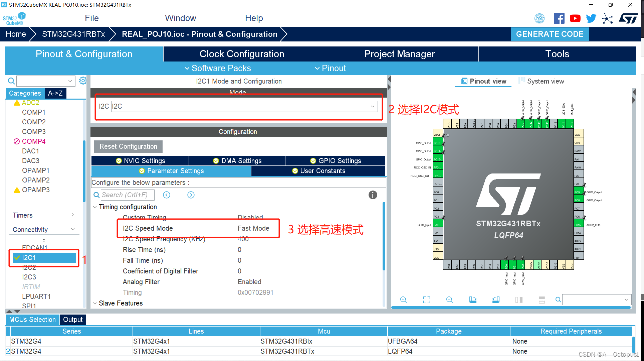Open I2C mode dropdown selector

(x=374, y=106)
